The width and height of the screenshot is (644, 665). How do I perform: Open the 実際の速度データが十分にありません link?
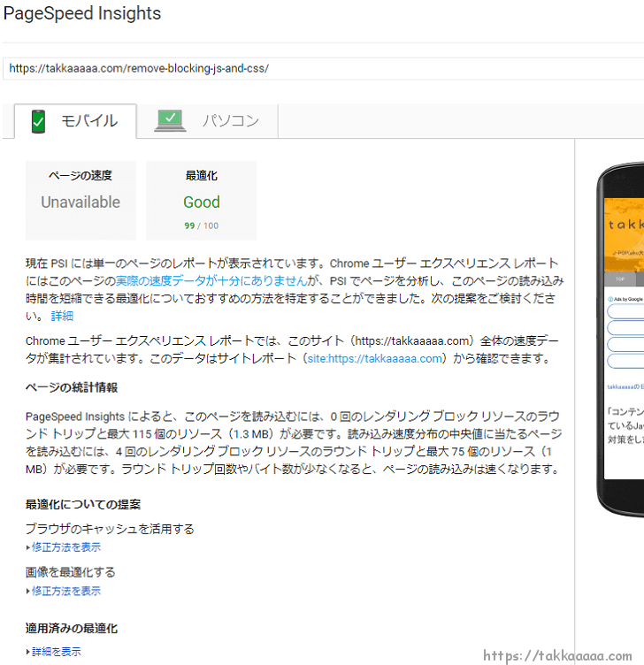[x=211, y=280]
